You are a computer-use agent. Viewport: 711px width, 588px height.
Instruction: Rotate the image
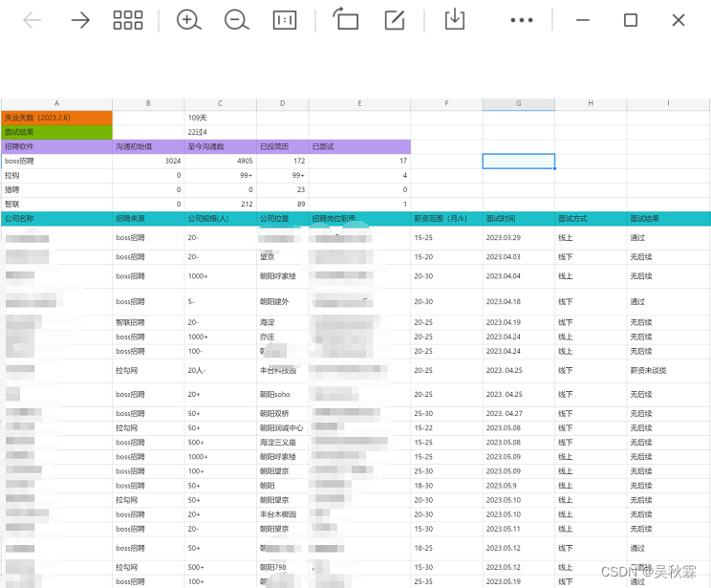coord(346,19)
